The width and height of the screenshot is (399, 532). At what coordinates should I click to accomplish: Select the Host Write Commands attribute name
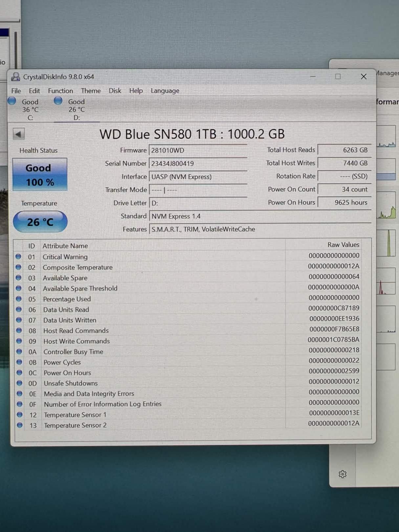click(x=77, y=341)
